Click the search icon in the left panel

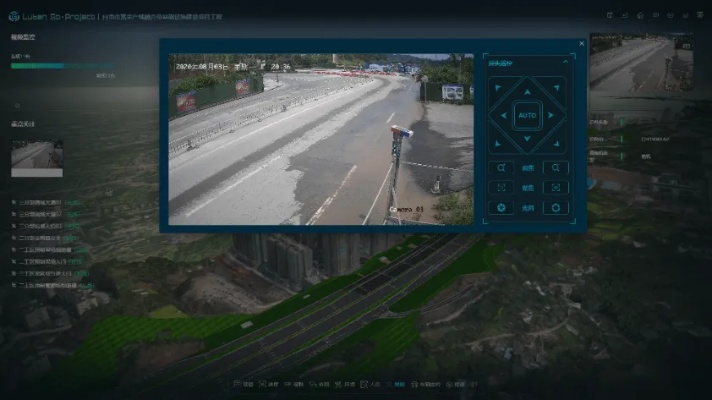(x=17, y=105)
